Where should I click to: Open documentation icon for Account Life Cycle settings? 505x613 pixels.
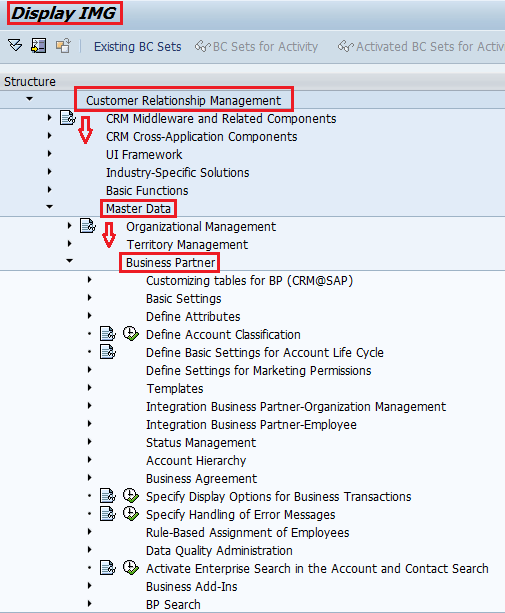[108, 352]
